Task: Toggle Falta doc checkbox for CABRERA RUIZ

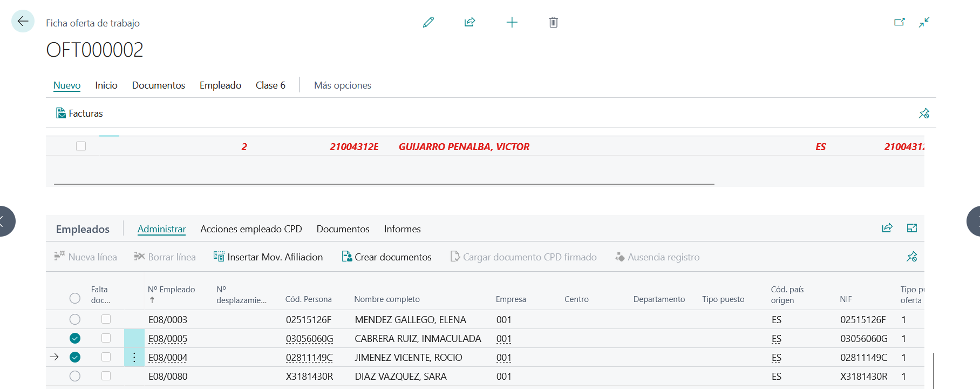Action: click(106, 338)
